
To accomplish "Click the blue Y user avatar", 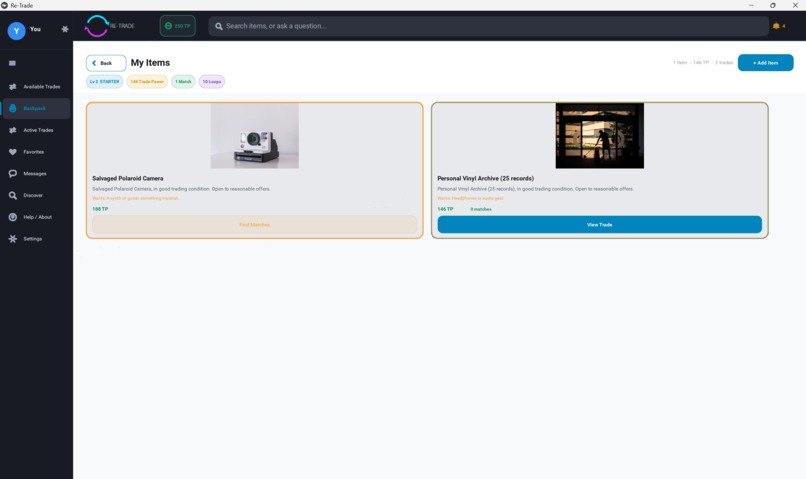I will (16, 31).
